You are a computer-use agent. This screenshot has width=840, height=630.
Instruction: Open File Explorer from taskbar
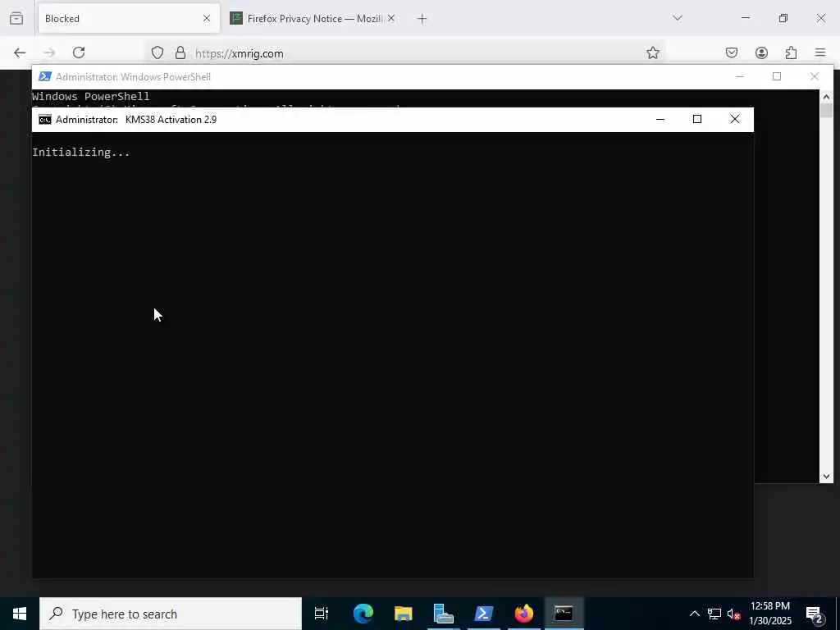[403, 614]
